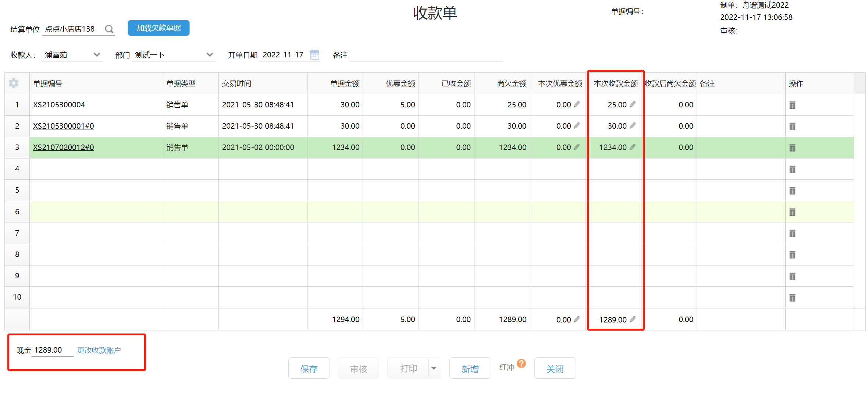This screenshot has width=868, height=403.
Task: Click the 单据类型 column header
Action: tap(191, 83)
